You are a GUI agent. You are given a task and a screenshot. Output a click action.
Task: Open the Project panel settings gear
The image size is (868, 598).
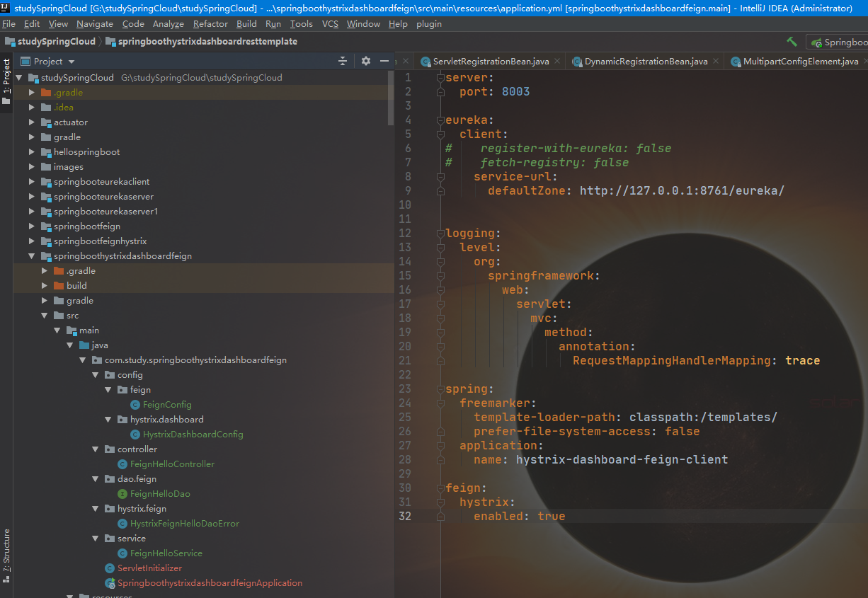pos(366,61)
